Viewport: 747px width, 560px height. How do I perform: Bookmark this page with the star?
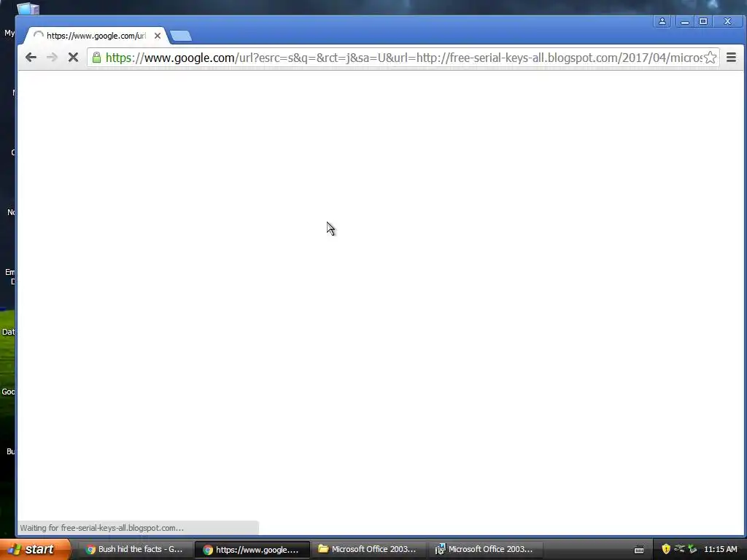pyautogui.click(x=710, y=58)
